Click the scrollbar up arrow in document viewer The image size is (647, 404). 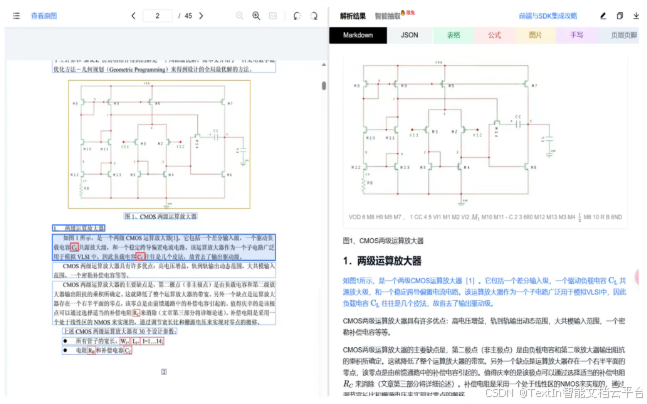coord(324,65)
